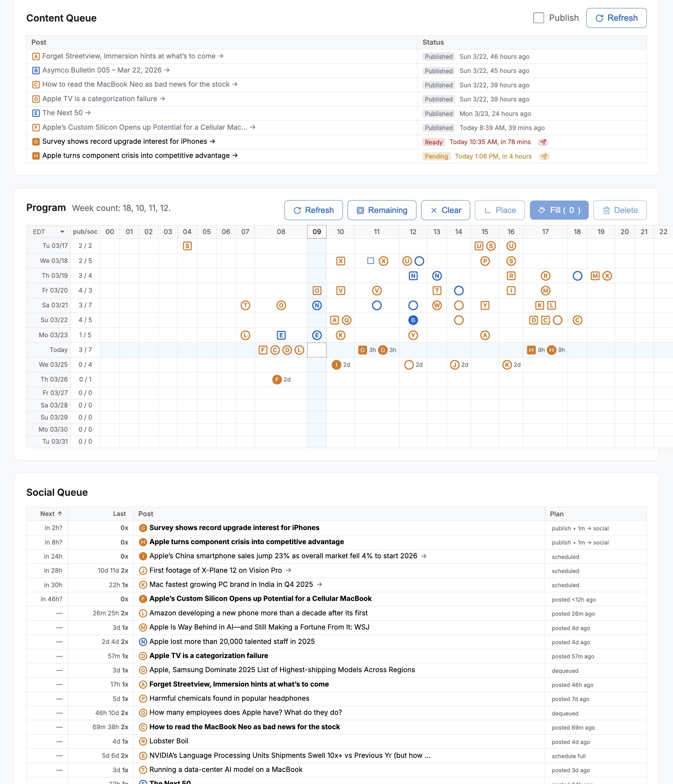Screen dimensions: 673x784
Task: Open the EDT timezone dropdown
Action: tap(48, 231)
